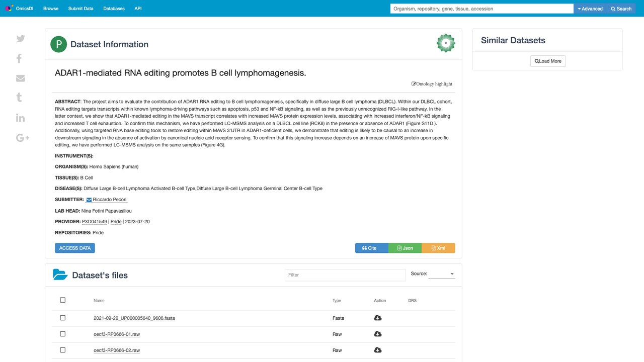Check the 2021-09-29_UP000005640_9606.fasta checkbox
This screenshot has width=644, height=362.
63,318
